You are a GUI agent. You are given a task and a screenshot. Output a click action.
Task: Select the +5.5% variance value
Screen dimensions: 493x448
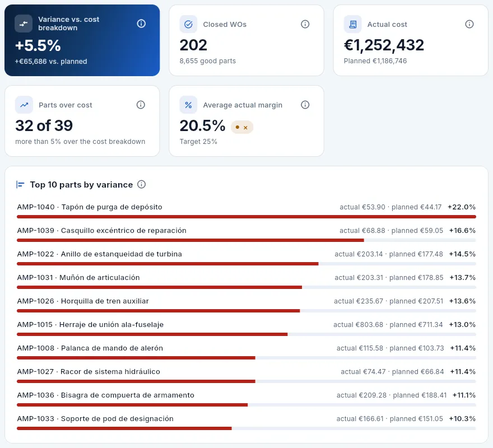(x=38, y=45)
